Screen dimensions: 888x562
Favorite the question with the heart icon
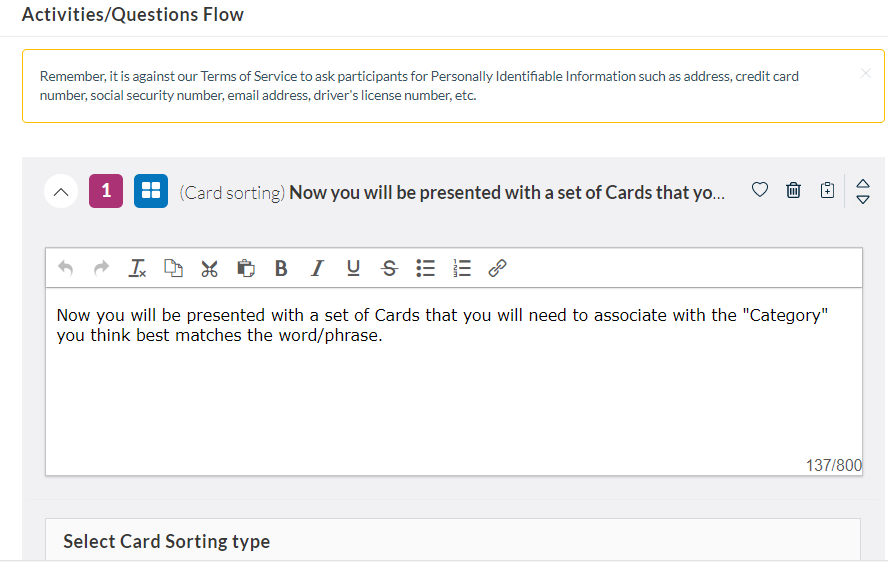[760, 190]
